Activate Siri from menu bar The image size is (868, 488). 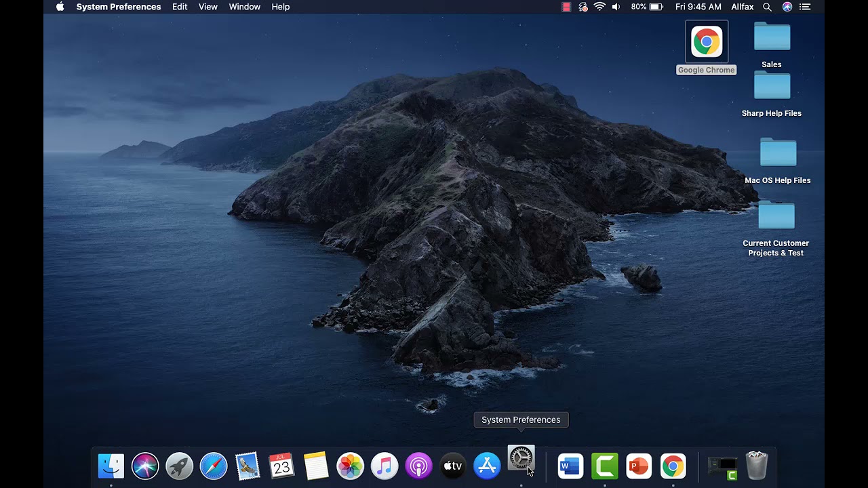(787, 7)
